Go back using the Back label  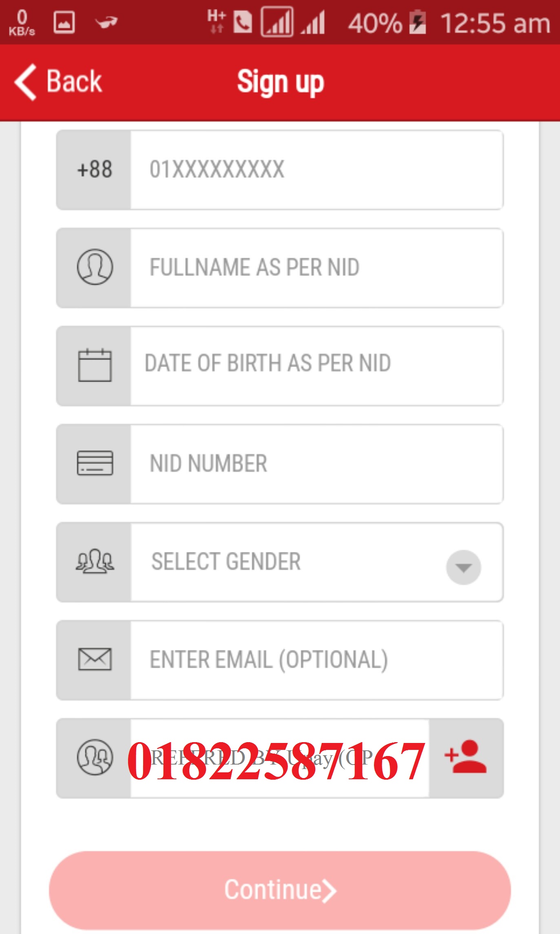coord(74,82)
